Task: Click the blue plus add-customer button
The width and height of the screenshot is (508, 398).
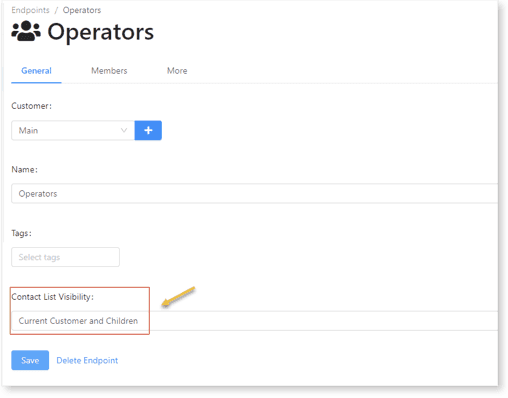Action: (x=148, y=130)
